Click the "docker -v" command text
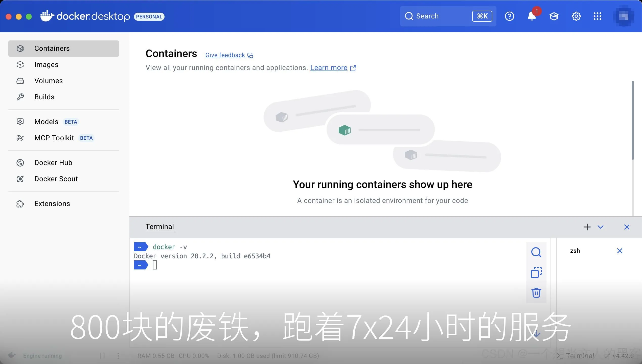 170,247
